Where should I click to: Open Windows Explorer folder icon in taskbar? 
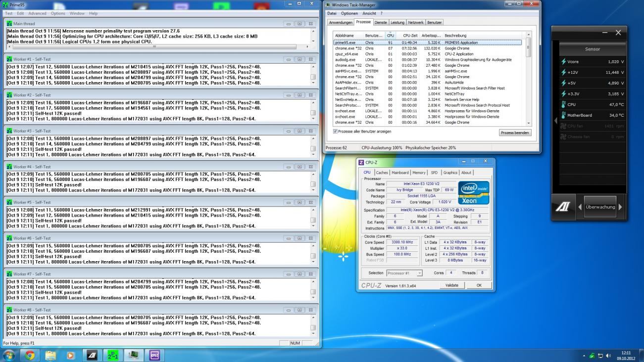50,355
